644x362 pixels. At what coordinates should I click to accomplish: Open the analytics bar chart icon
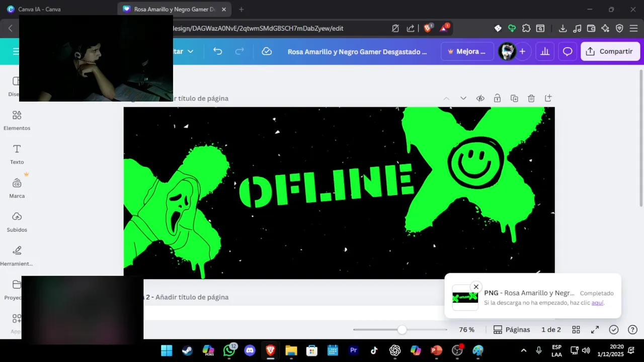click(x=544, y=51)
